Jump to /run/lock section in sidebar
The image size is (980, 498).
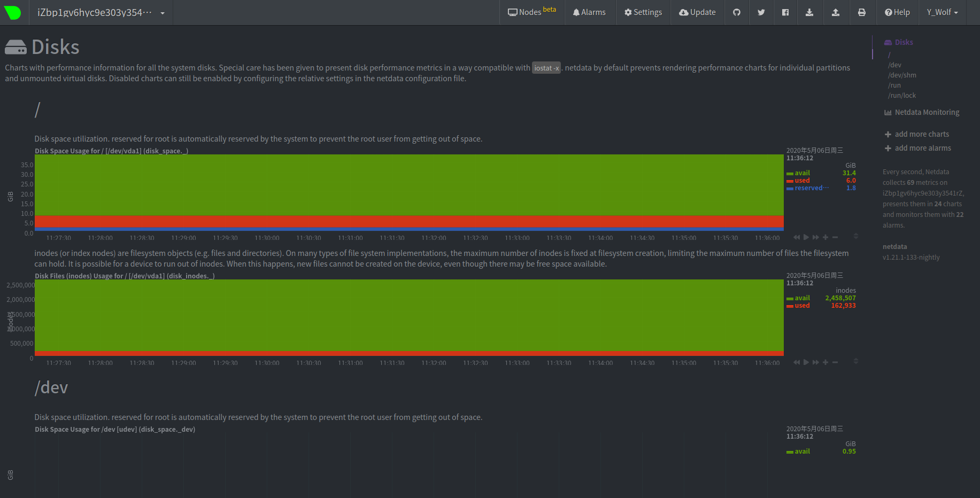tap(902, 96)
